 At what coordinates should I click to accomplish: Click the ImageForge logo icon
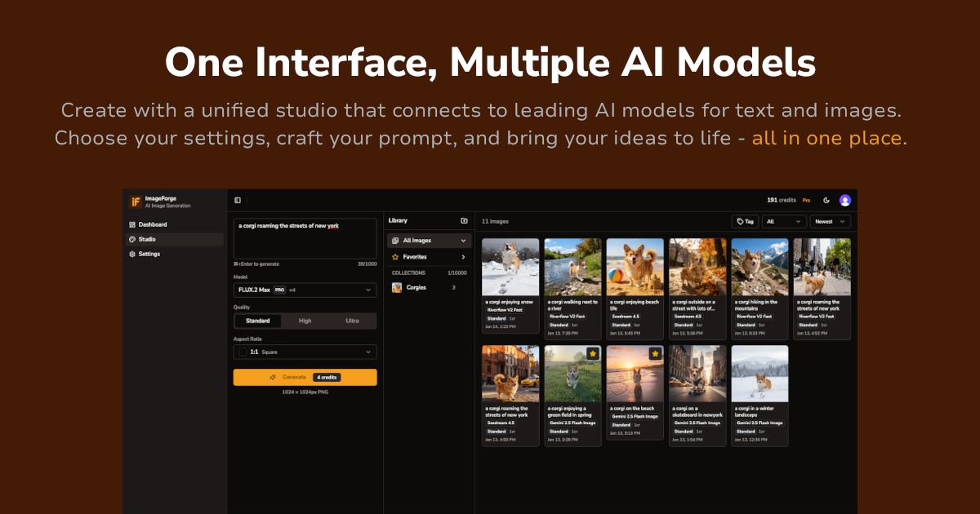[135, 202]
